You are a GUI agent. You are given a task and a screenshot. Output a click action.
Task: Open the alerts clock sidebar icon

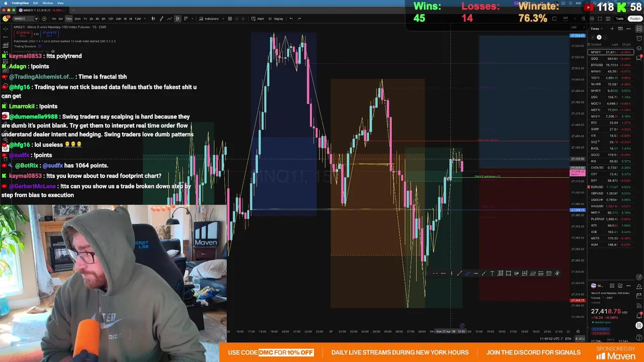tap(639, 38)
